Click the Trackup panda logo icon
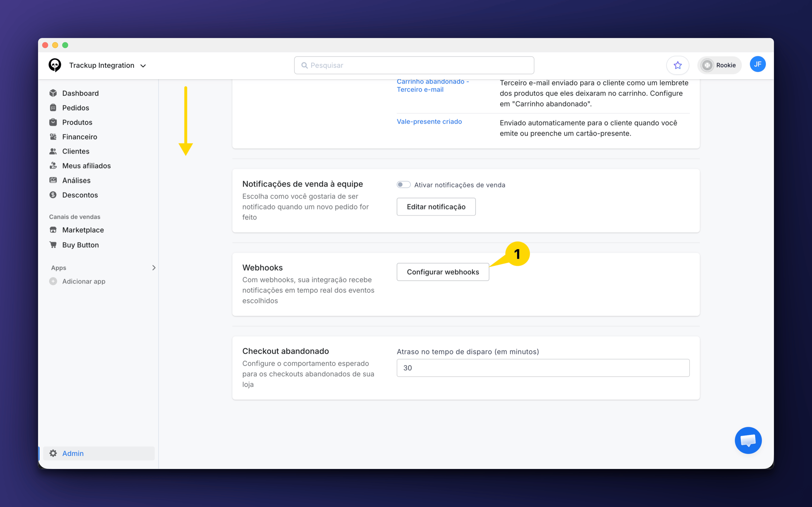 55,65
